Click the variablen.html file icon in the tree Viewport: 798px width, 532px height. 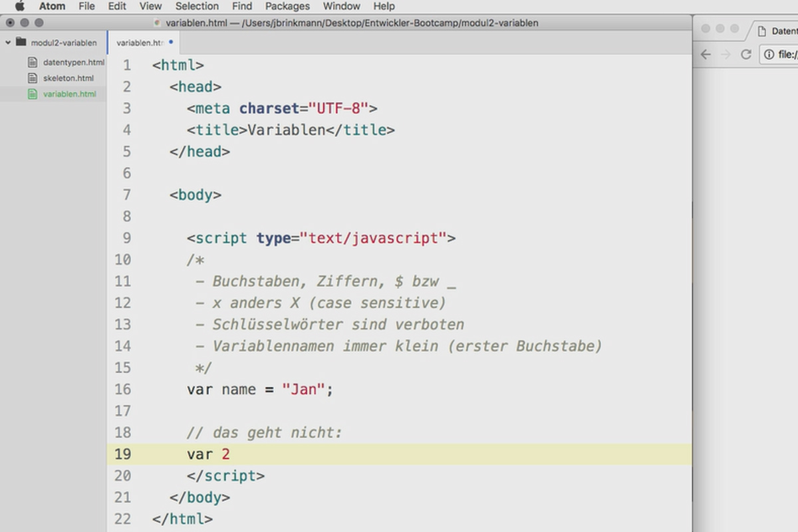coord(33,94)
